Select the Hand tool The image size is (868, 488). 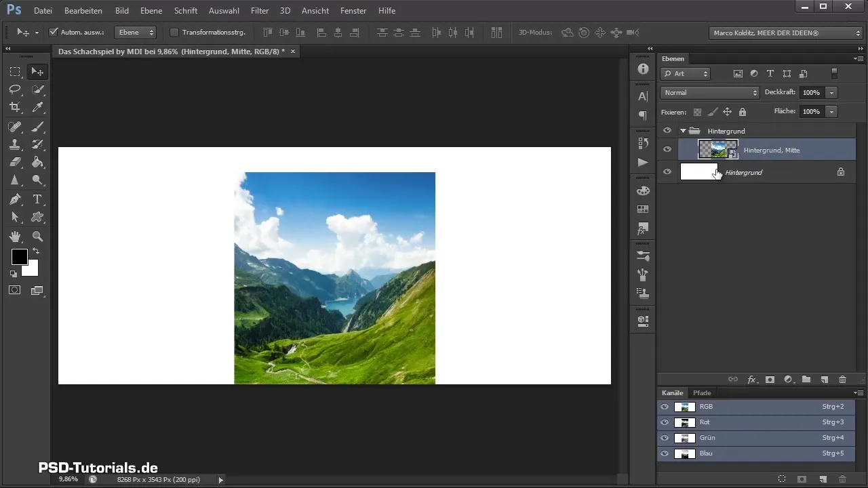click(x=15, y=237)
